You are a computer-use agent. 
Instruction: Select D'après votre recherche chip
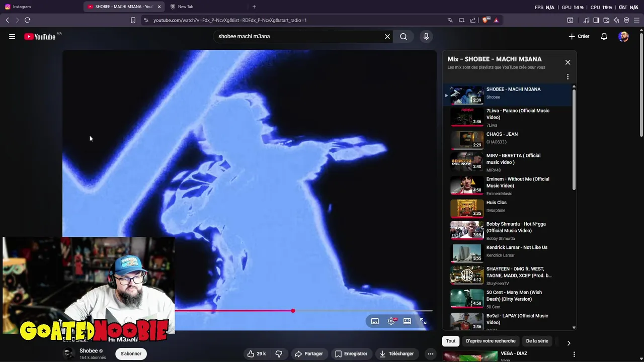491,341
